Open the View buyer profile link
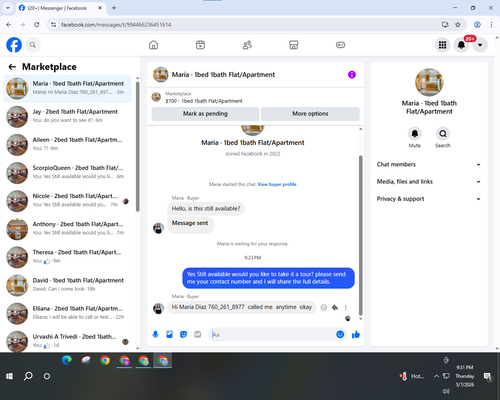 click(277, 184)
